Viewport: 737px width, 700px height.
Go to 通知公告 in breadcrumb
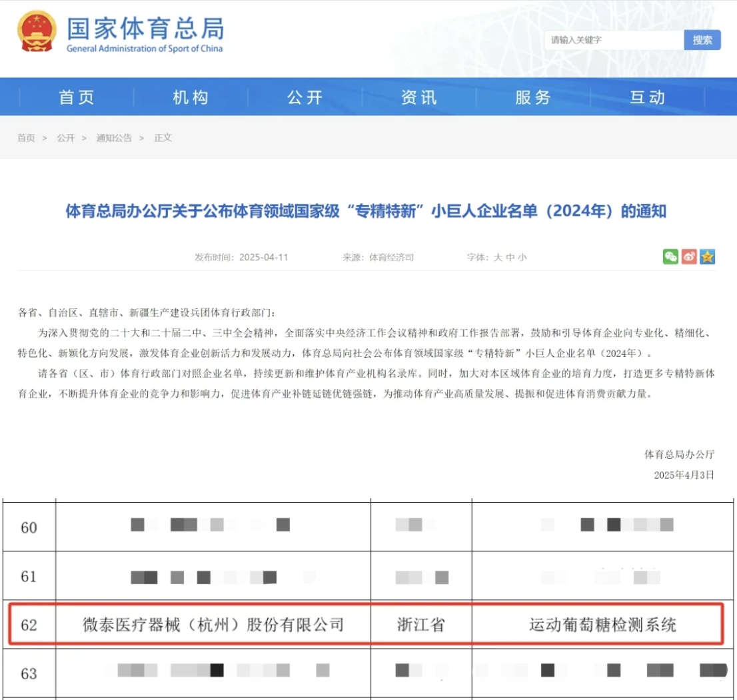[x=114, y=138]
